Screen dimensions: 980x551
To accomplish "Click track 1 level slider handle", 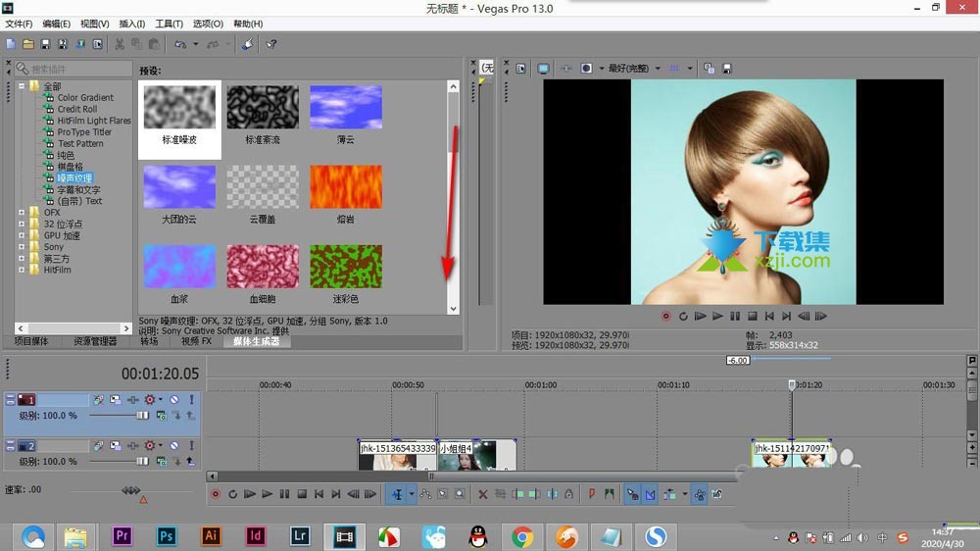I will (142, 416).
